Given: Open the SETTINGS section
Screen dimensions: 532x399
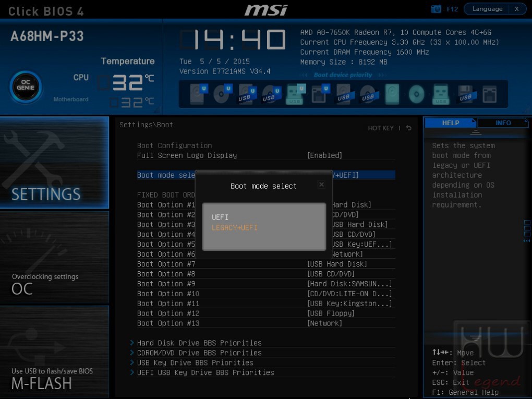Looking at the screenshot, I should (54, 162).
